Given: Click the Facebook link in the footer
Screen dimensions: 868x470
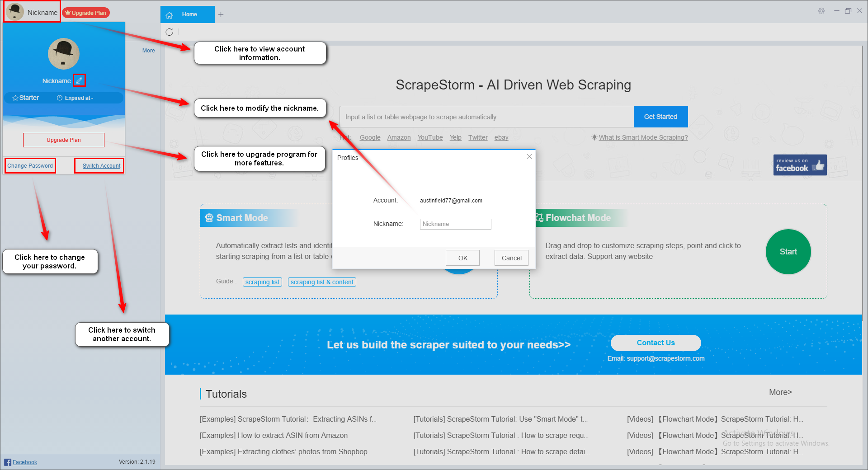Looking at the screenshot, I should tap(25, 462).
